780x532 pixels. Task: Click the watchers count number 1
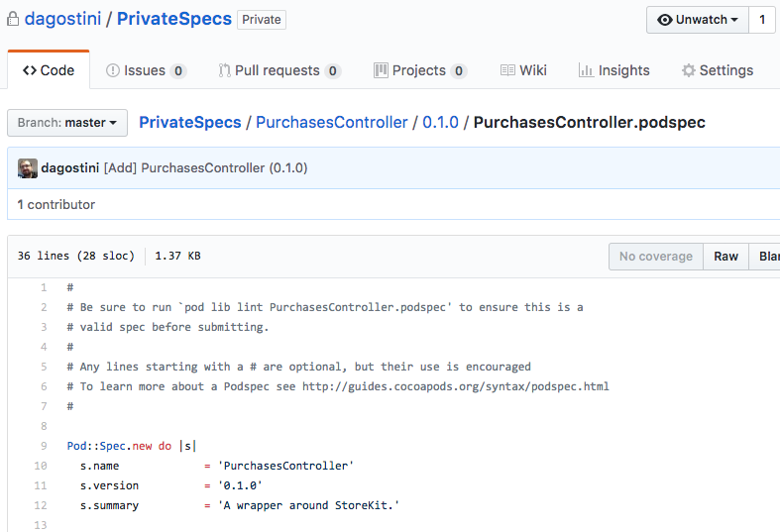pos(761,20)
